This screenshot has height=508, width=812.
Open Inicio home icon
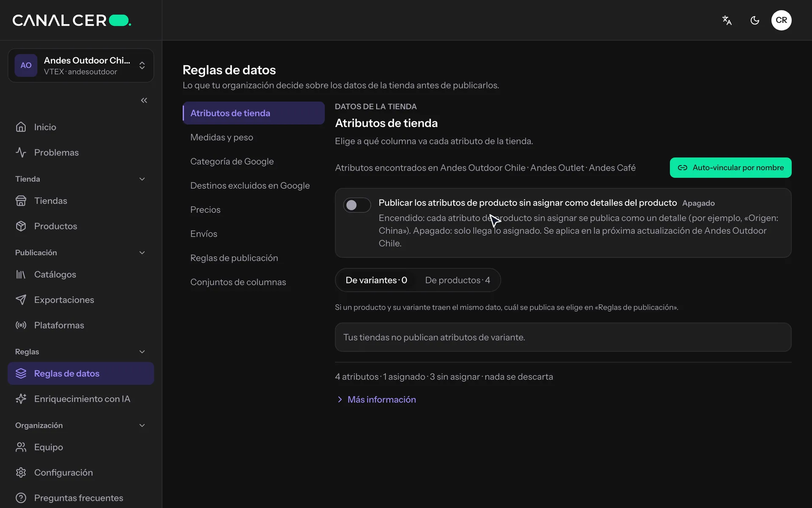click(x=21, y=127)
